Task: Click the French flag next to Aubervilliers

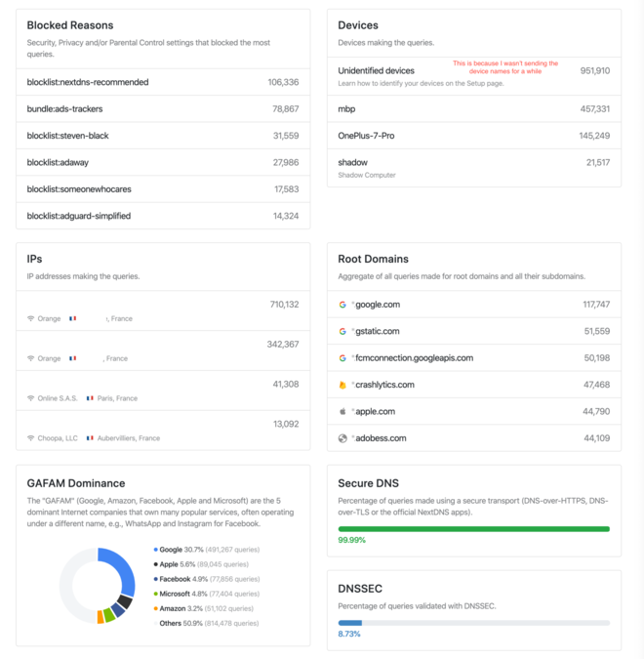Action: (x=91, y=438)
